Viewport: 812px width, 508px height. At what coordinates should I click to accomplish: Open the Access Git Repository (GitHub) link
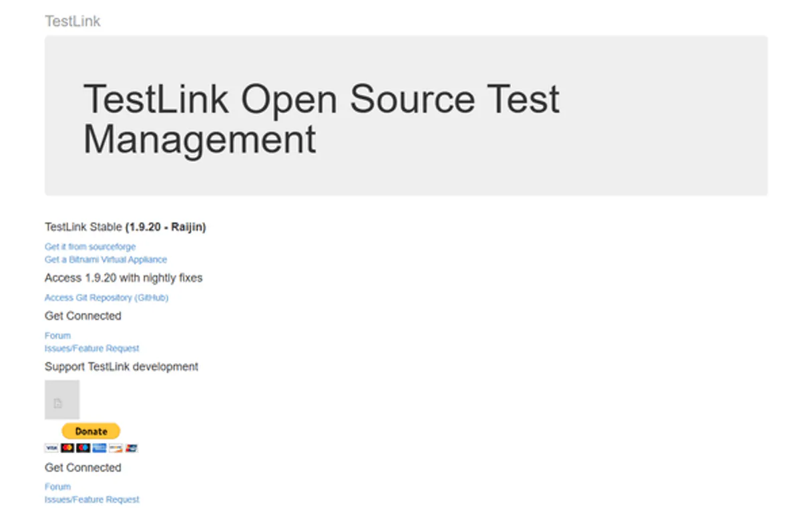(106, 297)
